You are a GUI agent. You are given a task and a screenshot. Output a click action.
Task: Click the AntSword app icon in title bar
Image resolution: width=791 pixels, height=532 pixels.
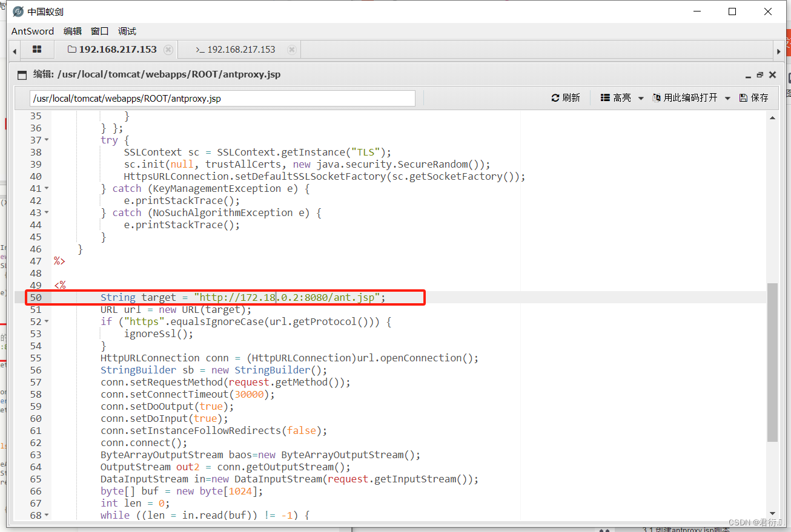[x=18, y=11]
